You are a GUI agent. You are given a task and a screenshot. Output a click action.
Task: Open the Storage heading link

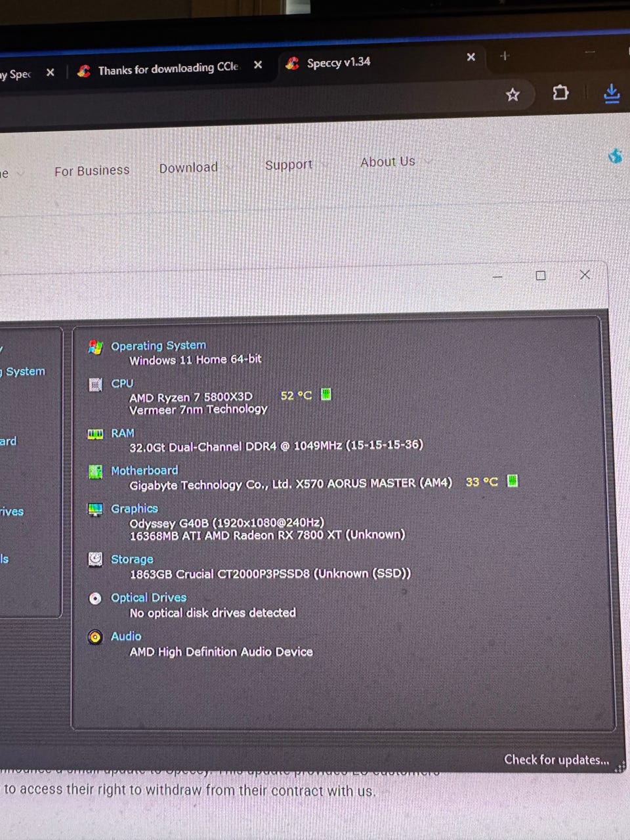coord(132,559)
